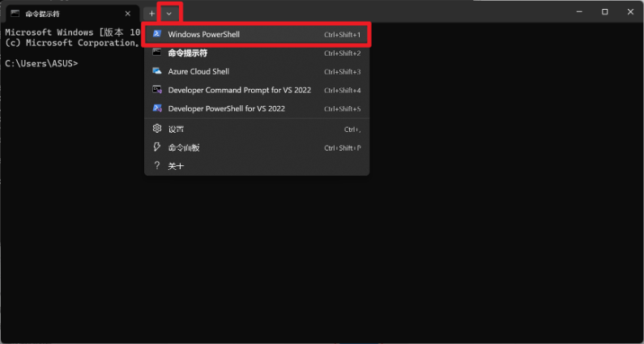Click the Ctrl+Shift+3 shortcut text
The height and width of the screenshot is (344, 644).
coord(342,72)
